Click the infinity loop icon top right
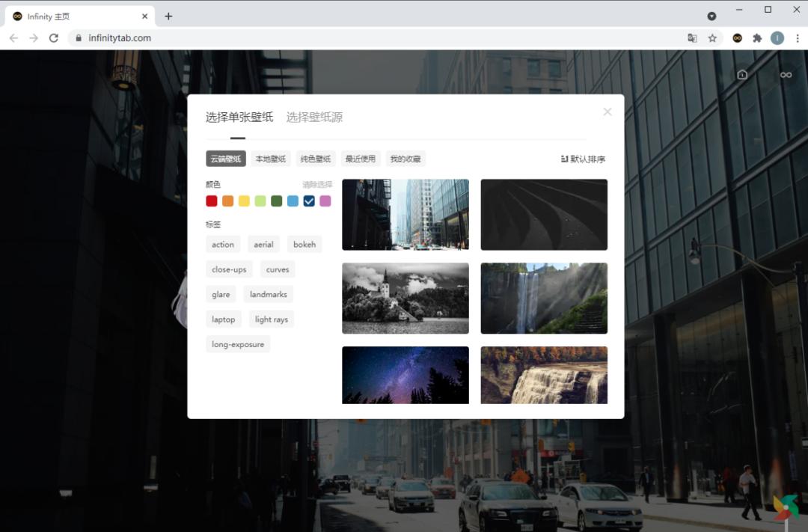Viewport: 808px width, 532px height. point(785,74)
